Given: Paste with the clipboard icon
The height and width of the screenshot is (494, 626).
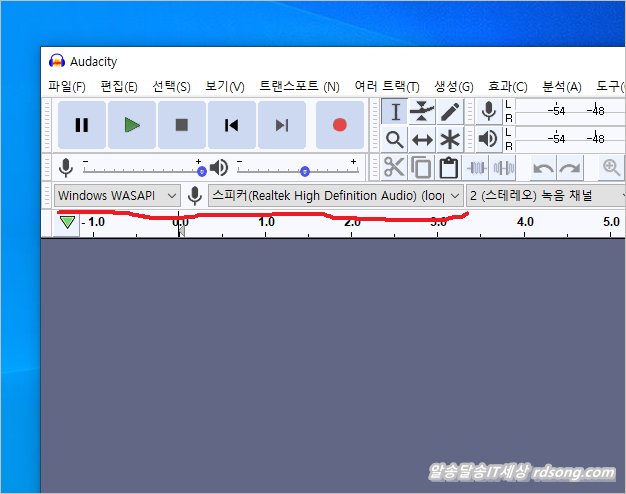Looking at the screenshot, I should [x=449, y=167].
